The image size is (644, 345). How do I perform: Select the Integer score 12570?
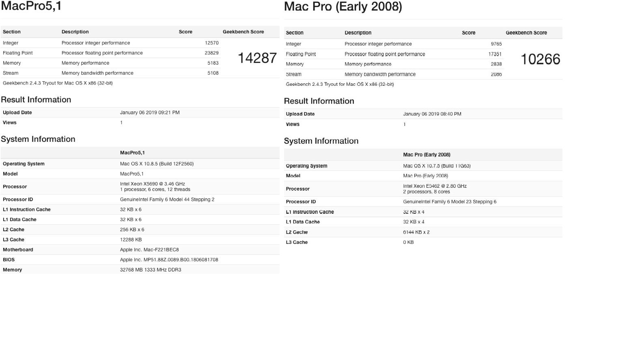tap(211, 43)
